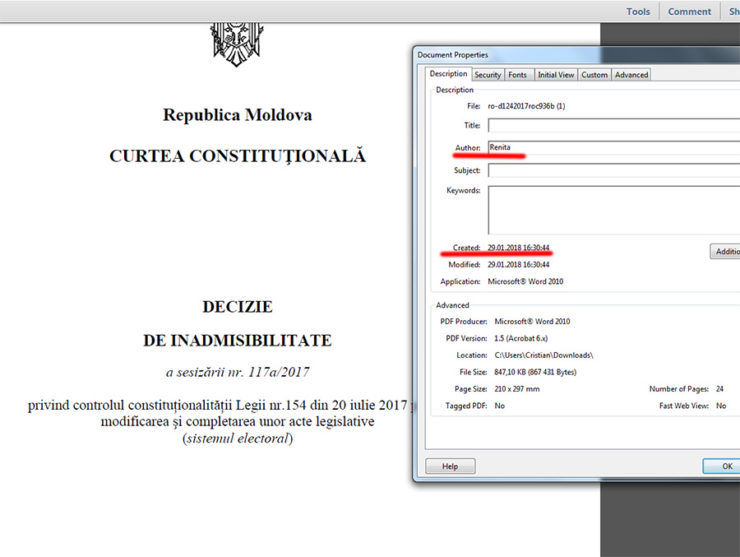Switch to the Description tab
740x557 pixels.
point(448,74)
